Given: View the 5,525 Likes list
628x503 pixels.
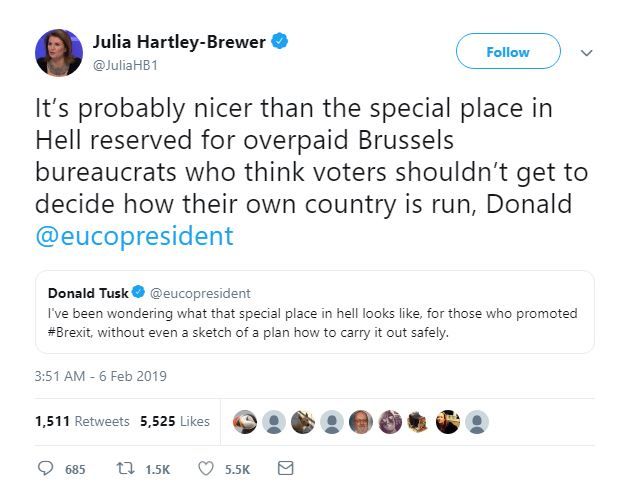Looking at the screenshot, I should click(175, 421).
